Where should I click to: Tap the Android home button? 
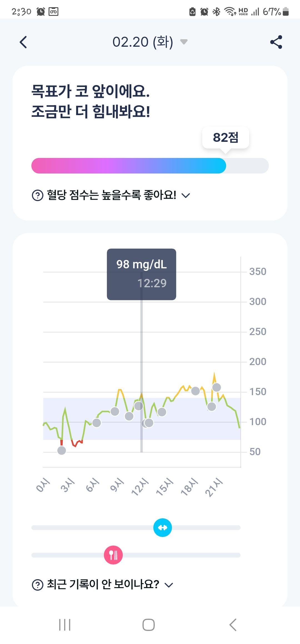149,625
